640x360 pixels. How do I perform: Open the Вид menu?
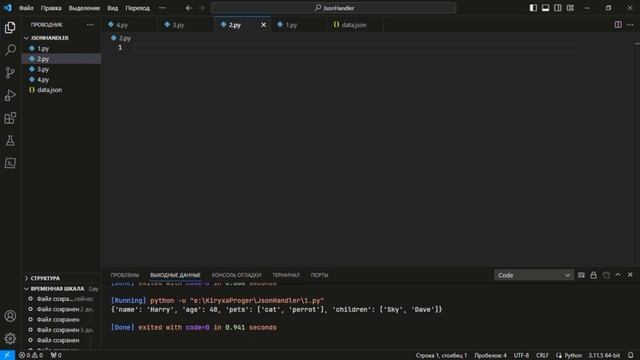click(x=113, y=8)
